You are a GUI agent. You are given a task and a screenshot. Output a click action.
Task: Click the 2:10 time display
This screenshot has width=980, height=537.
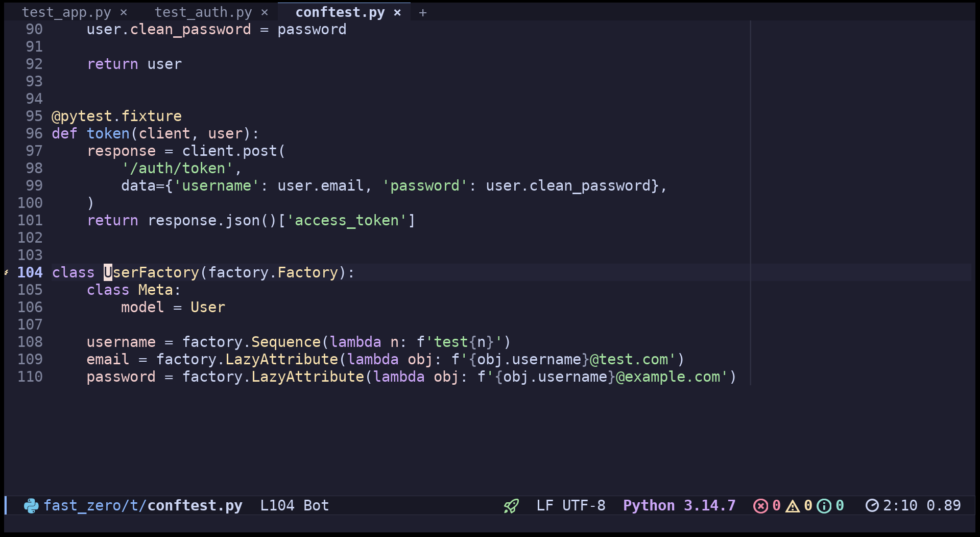pyautogui.click(x=900, y=506)
